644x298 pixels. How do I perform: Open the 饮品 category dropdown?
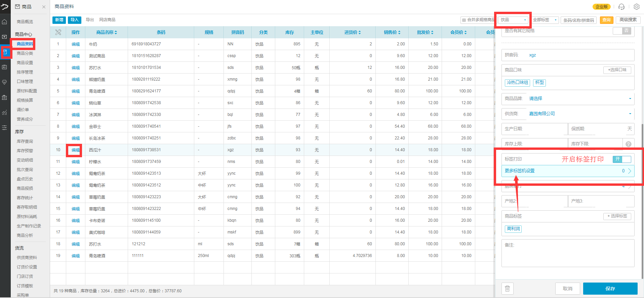(x=513, y=20)
